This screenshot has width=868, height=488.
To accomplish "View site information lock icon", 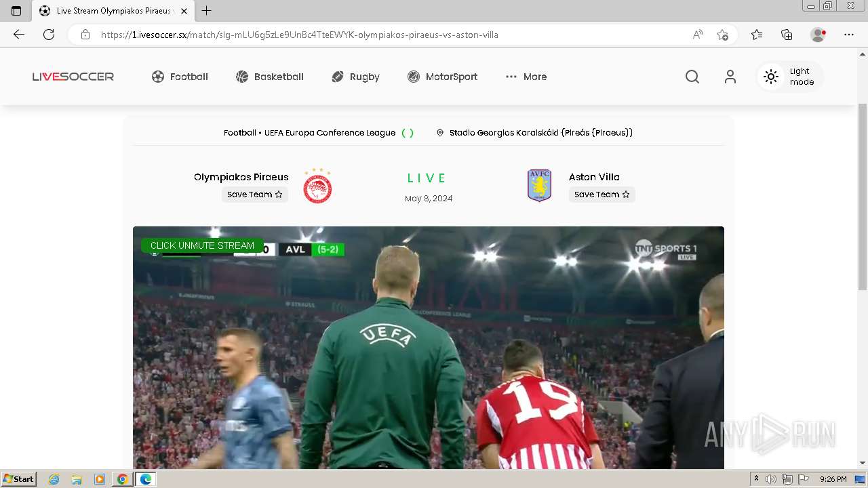I will pos(85,35).
